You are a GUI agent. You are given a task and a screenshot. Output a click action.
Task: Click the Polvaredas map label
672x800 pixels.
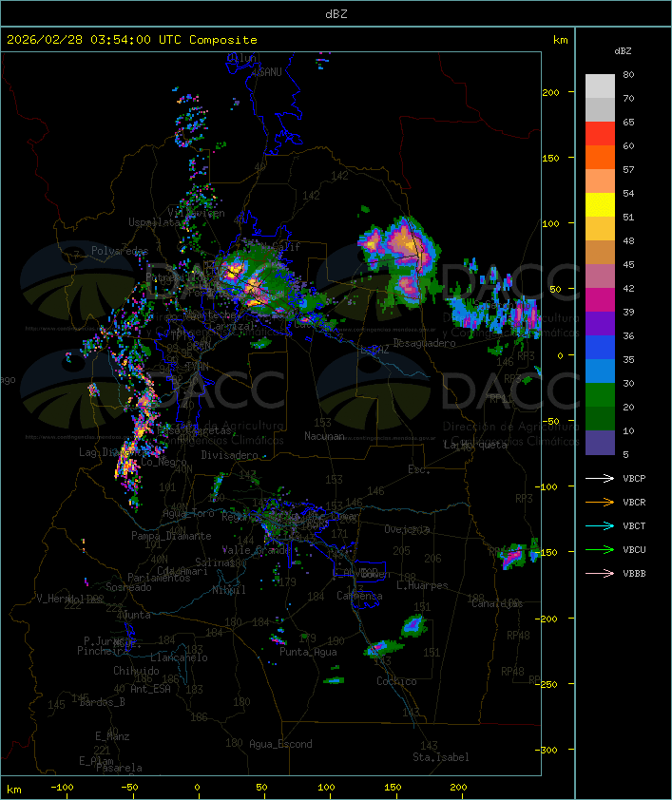pyautogui.click(x=120, y=251)
